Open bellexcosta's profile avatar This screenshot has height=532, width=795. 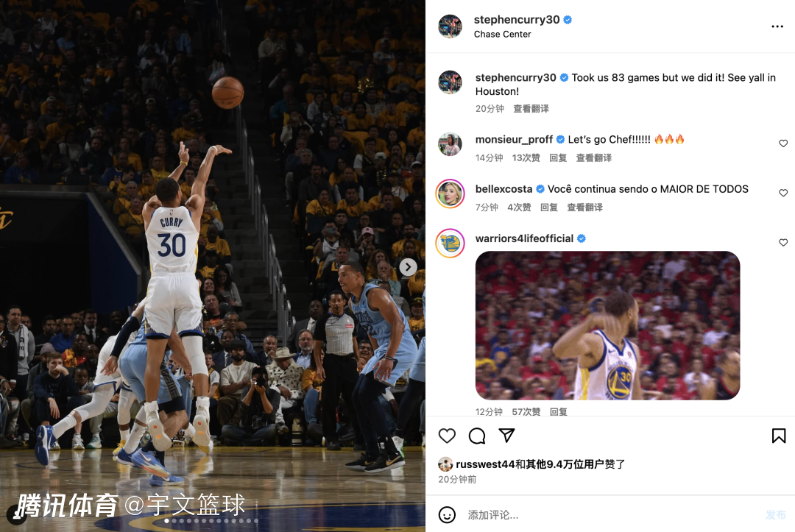coord(451,194)
